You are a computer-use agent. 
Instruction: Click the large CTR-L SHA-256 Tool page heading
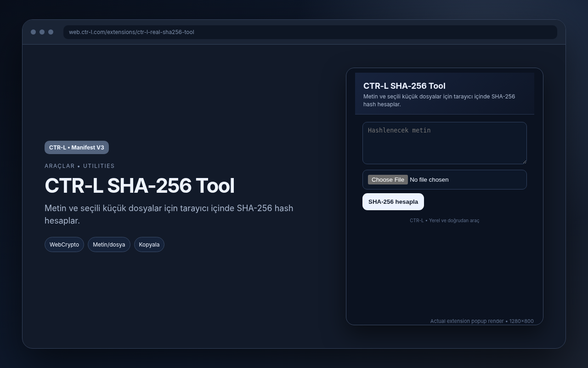tap(140, 186)
